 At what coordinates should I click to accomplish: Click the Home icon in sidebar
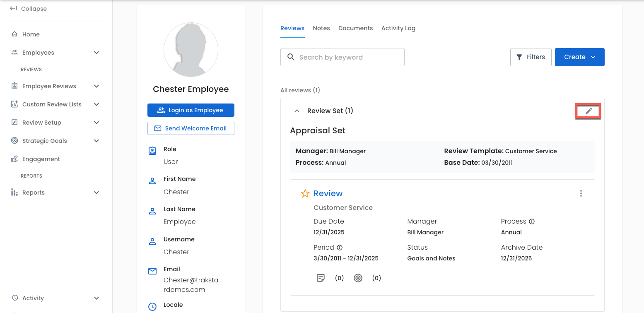click(x=14, y=34)
